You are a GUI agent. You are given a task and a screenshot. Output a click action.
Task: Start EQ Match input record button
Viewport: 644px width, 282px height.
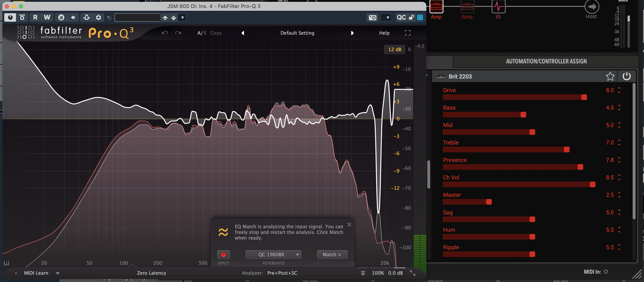point(223,255)
